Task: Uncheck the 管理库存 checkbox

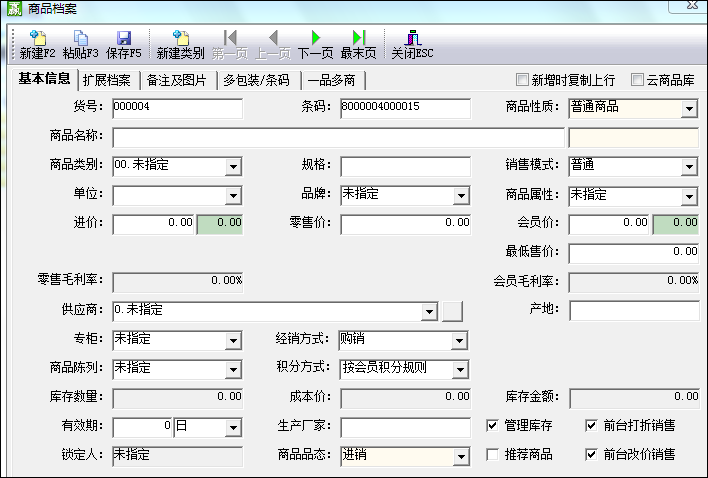Action: [492, 425]
